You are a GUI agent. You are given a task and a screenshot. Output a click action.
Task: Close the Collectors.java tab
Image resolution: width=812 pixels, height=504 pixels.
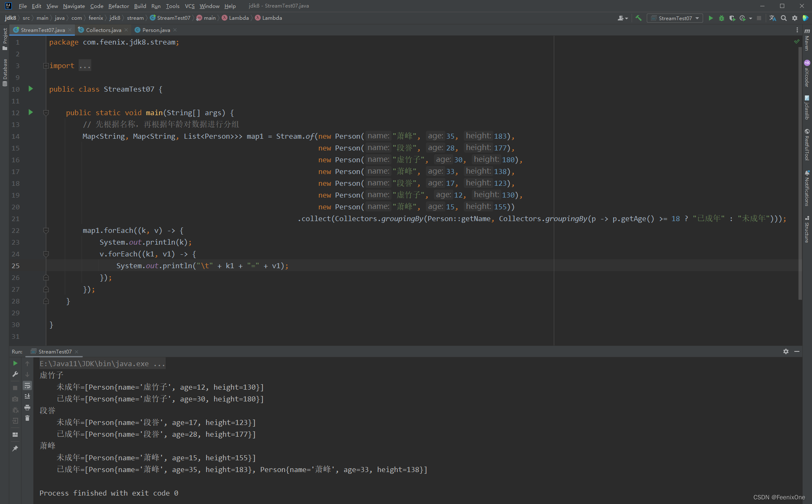coord(126,30)
